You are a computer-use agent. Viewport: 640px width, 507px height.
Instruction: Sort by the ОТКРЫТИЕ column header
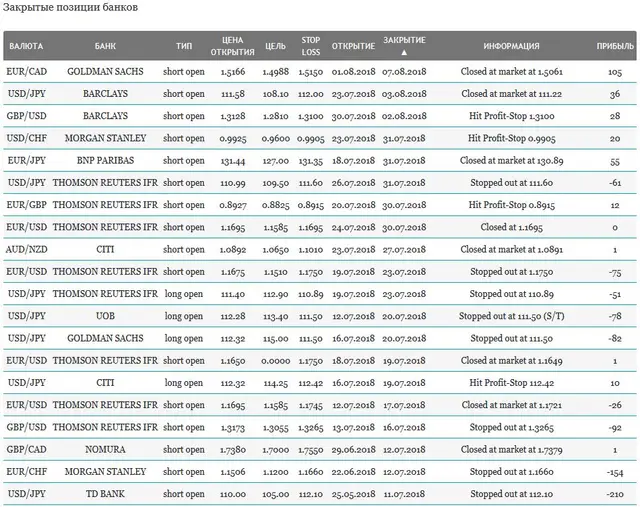tap(353, 46)
